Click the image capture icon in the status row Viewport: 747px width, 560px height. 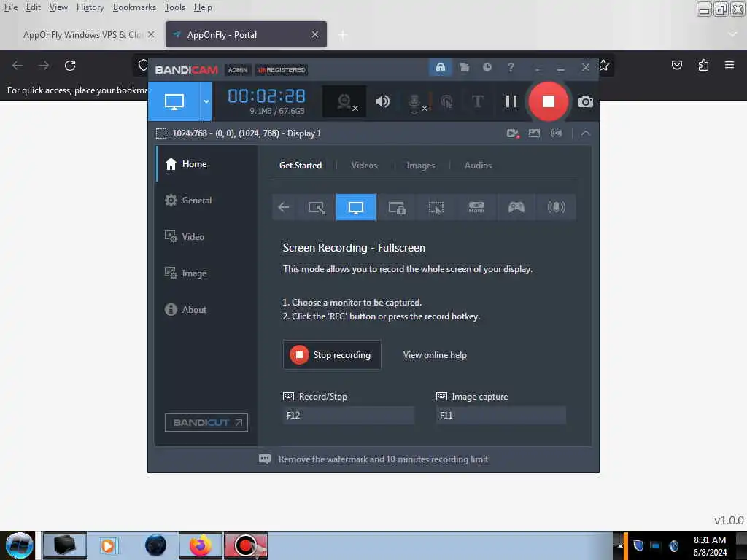point(534,133)
